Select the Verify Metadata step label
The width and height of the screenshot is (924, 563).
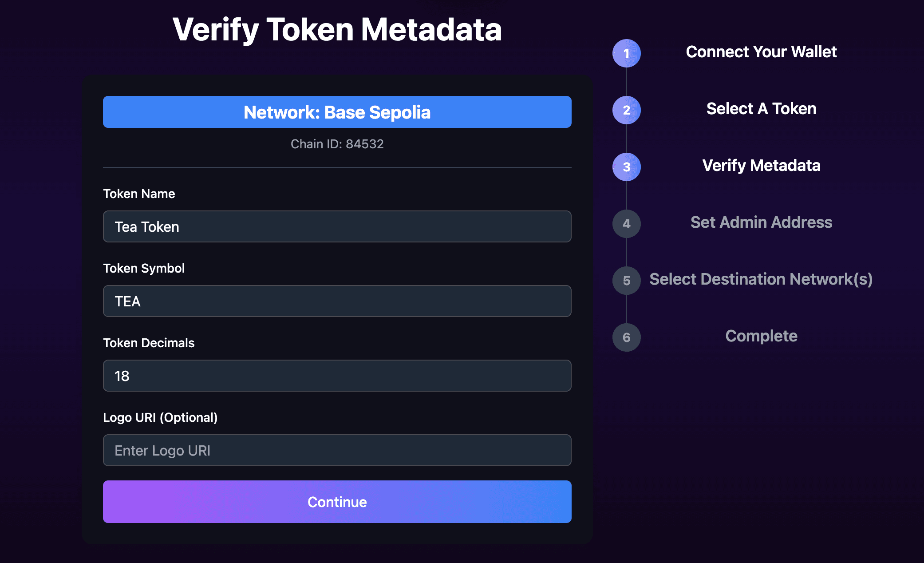pos(761,166)
